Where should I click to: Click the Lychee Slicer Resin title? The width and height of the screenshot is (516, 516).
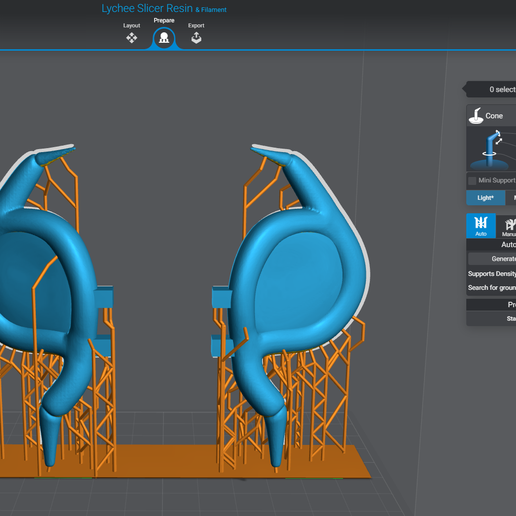[147, 8]
